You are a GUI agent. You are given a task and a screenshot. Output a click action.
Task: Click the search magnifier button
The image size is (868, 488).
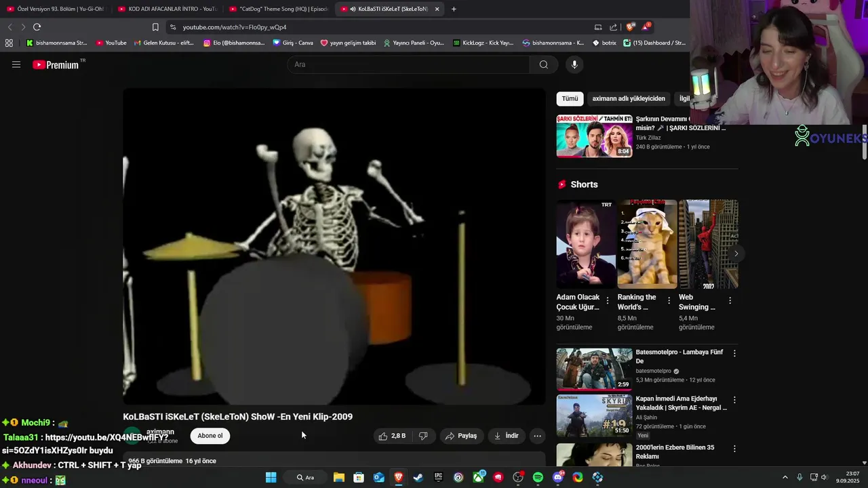point(544,64)
